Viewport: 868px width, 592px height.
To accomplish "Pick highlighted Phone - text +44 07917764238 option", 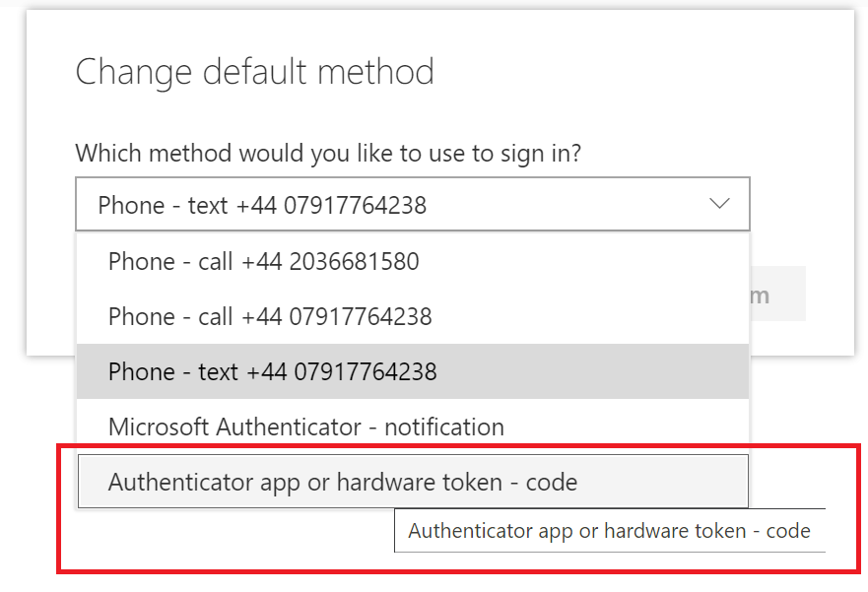I will coord(273,371).
